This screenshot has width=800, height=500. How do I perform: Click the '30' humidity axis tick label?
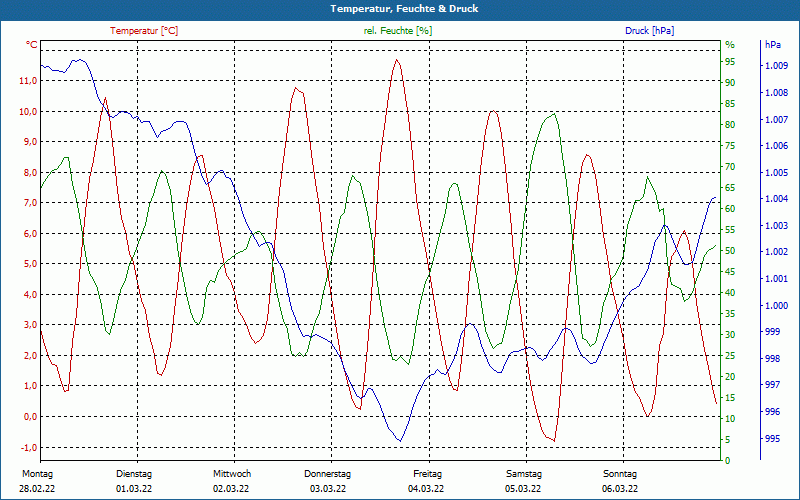(730, 335)
